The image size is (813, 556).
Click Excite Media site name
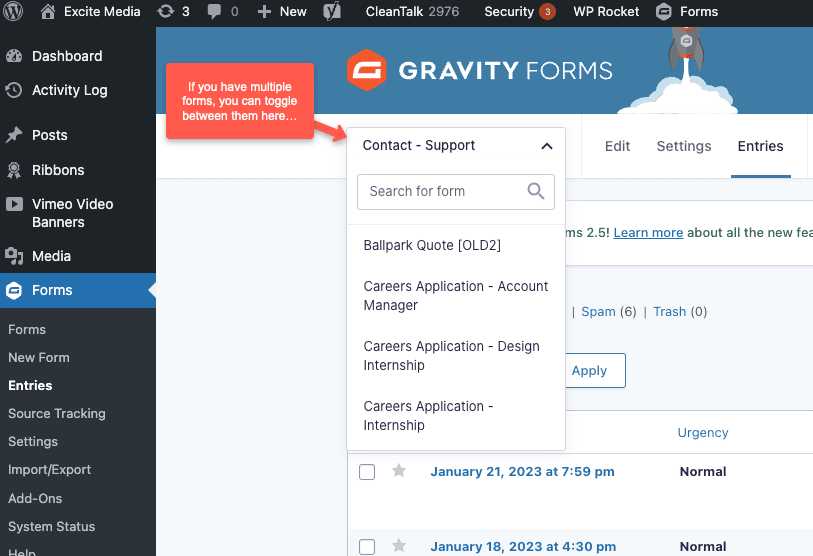coord(102,11)
